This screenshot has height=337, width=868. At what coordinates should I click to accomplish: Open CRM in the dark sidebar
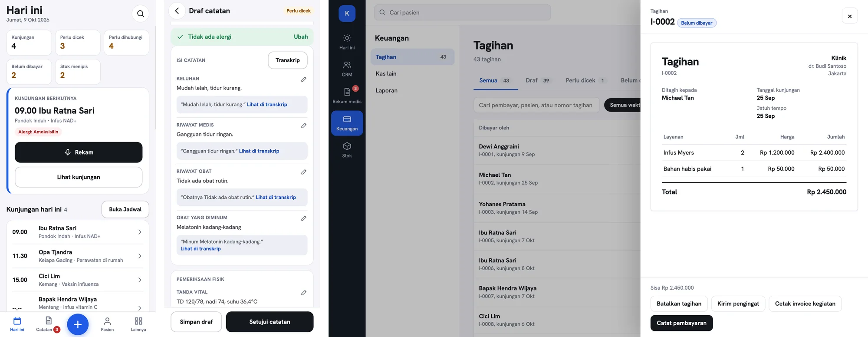[347, 69]
